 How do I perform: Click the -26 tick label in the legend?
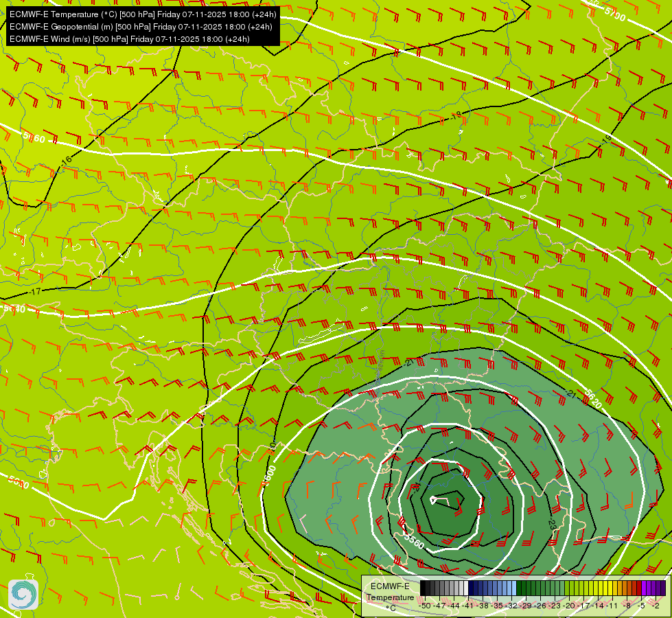tap(540, 606)
